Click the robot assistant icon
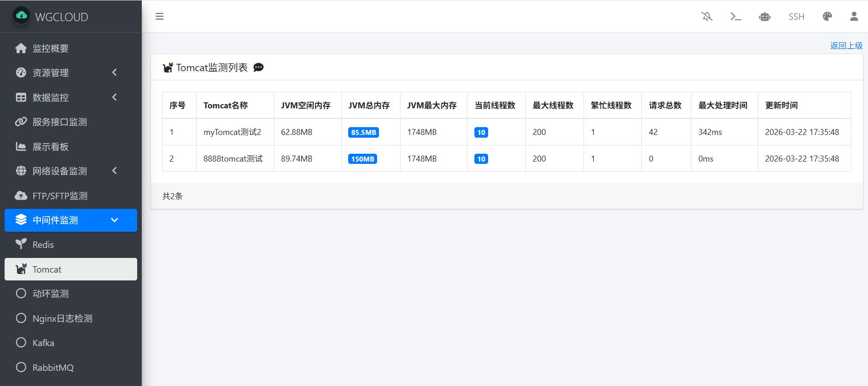The height and width of the screenshot is (386, 868). tap(765, 17)
